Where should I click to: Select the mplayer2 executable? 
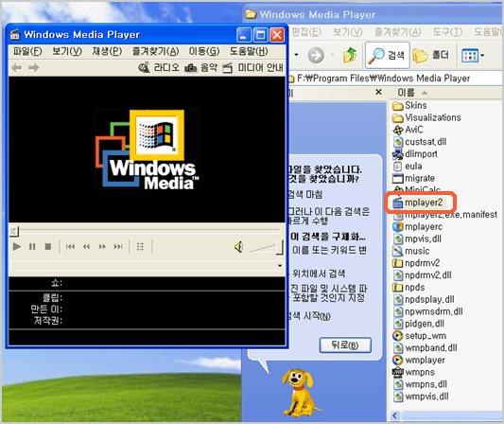click(x=418, y=203)
